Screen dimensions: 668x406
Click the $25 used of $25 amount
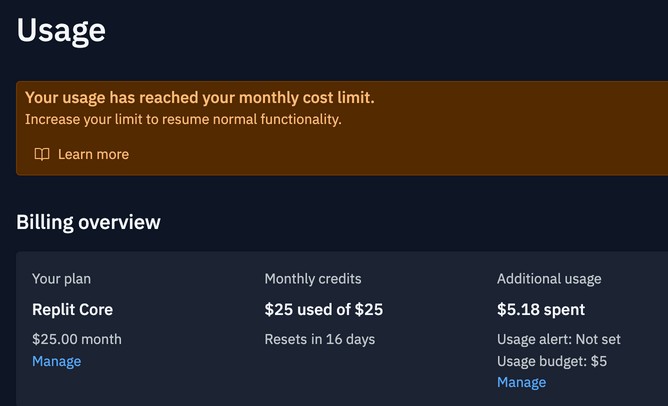point(324,309)
